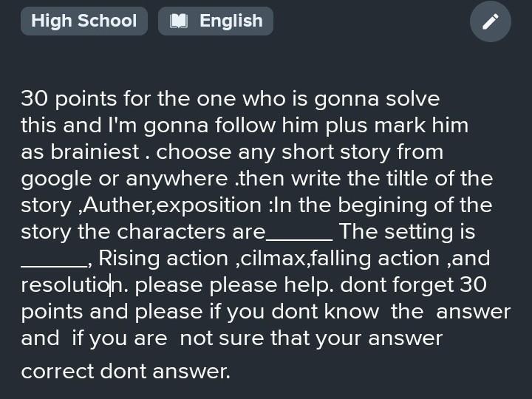Click the pencil edit icon
This screenshot has height=399, width=532.
tap(491, 21)
